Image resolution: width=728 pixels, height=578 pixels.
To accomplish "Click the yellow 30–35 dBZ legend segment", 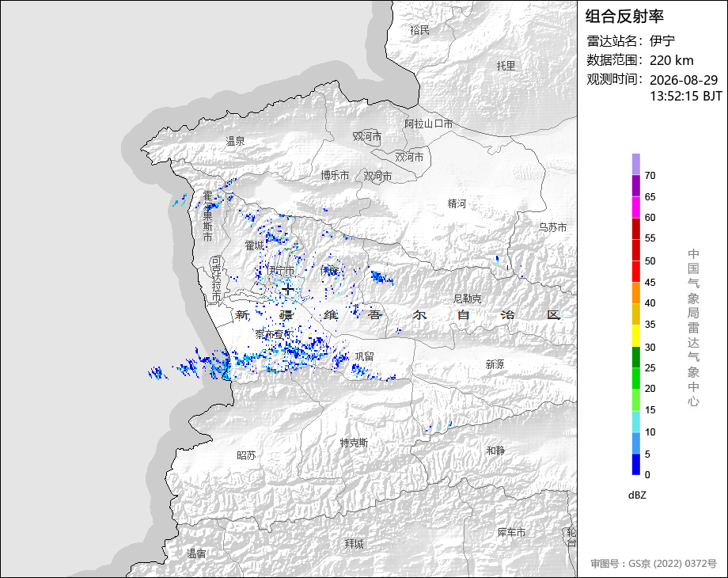I will coord(636,336).
